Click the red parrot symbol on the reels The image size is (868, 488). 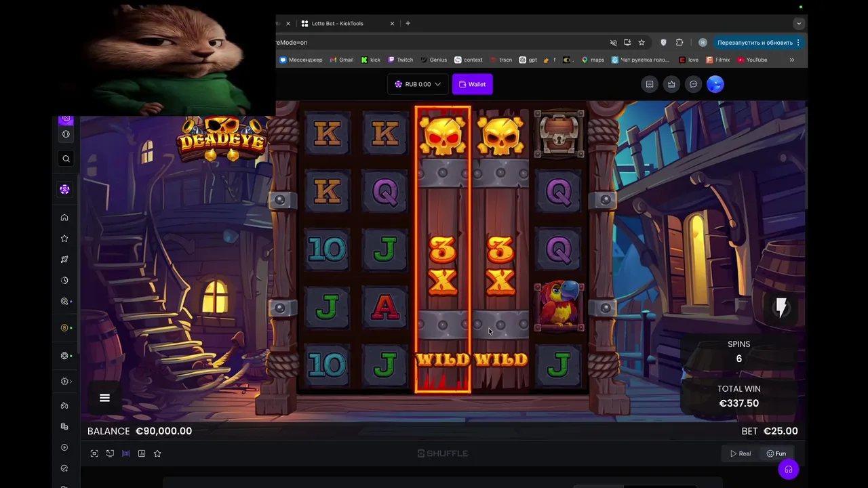pos(559,307)
